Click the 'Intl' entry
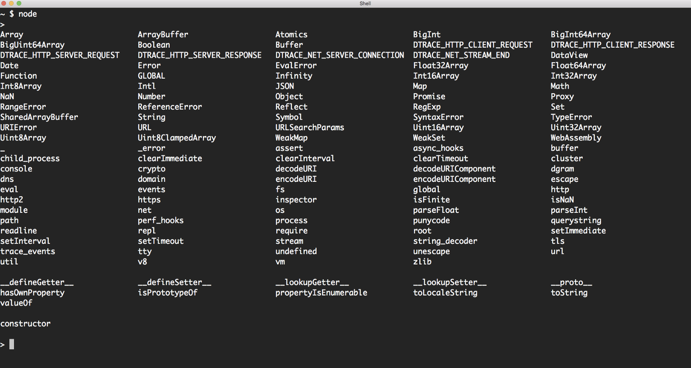This screenshot has height=368, width=691. [x=147, y=86]
